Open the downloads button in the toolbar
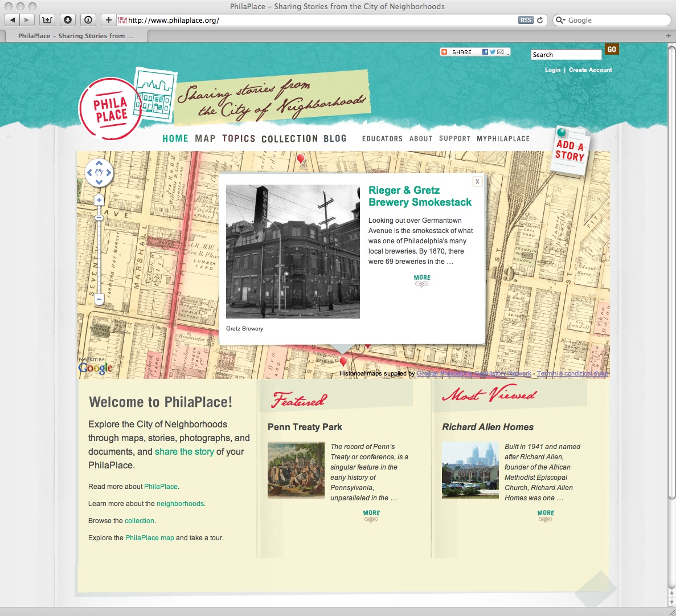This screenshot has height=616, width=676. pyautogui.click(x=68, y=20)
